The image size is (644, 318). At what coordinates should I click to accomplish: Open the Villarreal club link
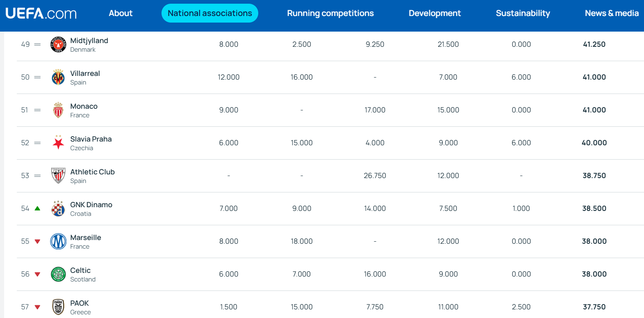coord(85,73)
